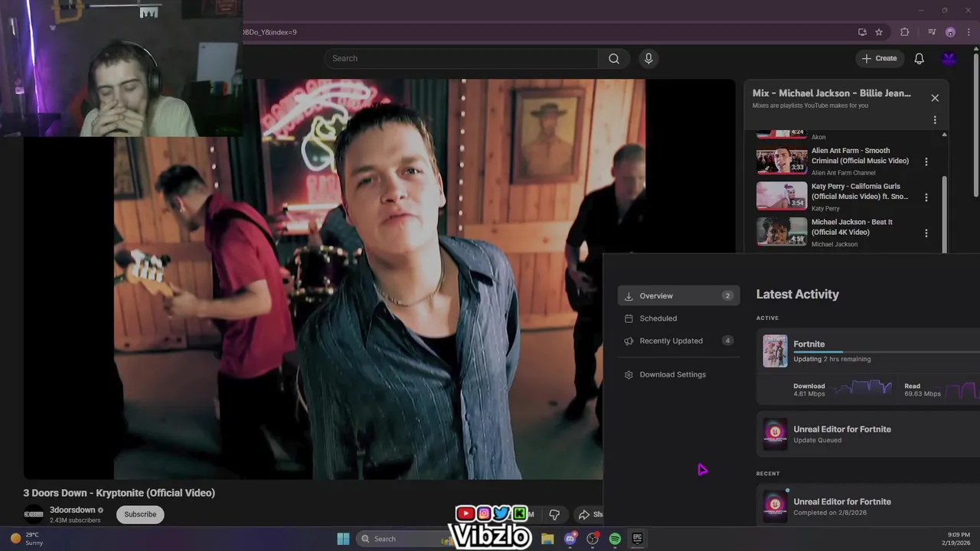Open OBS Studio from the taskbar
The width and height of the screenshot is (980, 551).
[x=593, y=539]
